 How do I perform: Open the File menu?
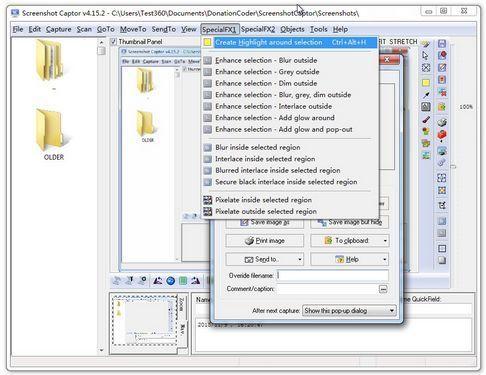point(18,29)
